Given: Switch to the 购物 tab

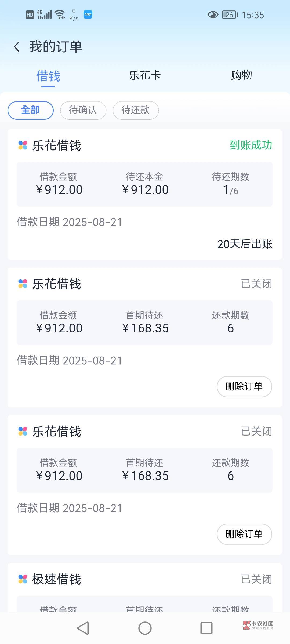Looking at the screenshot, I should (241, 75).
